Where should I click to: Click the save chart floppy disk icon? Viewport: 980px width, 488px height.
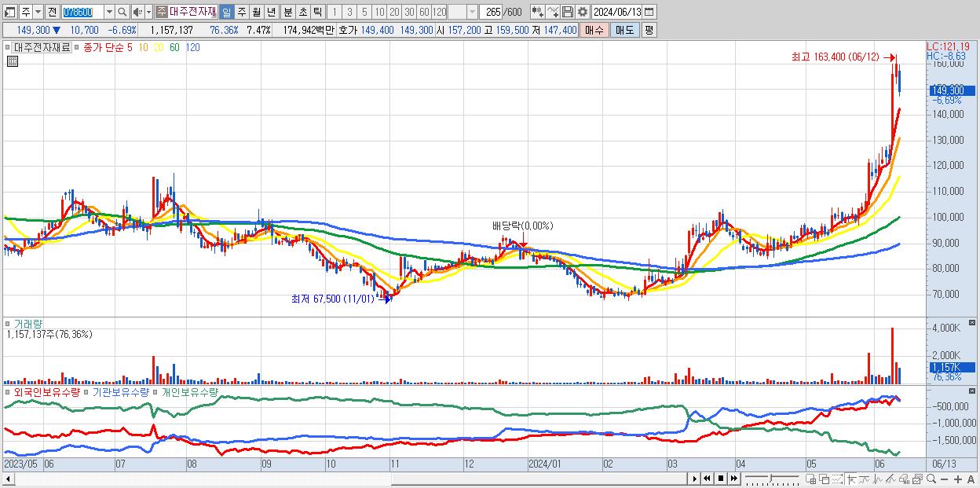568,12
